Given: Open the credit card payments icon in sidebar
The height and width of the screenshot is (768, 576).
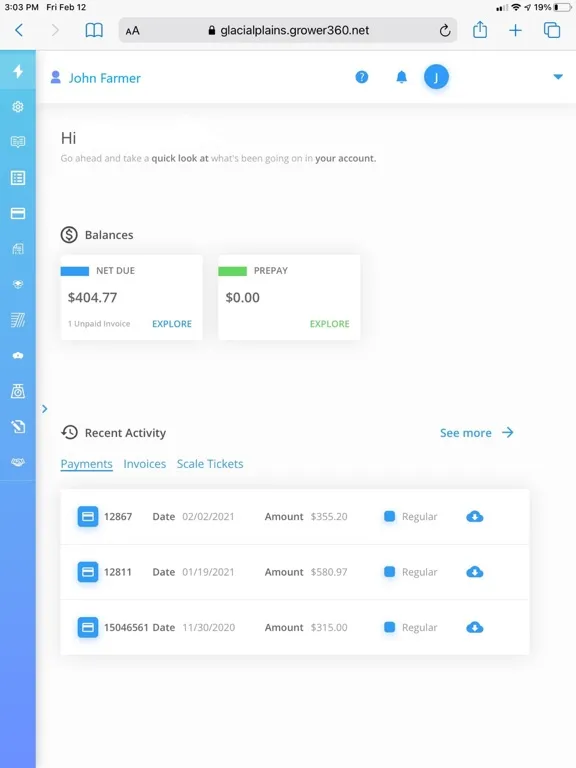Looking at the screenshot, I should [18, 213].
